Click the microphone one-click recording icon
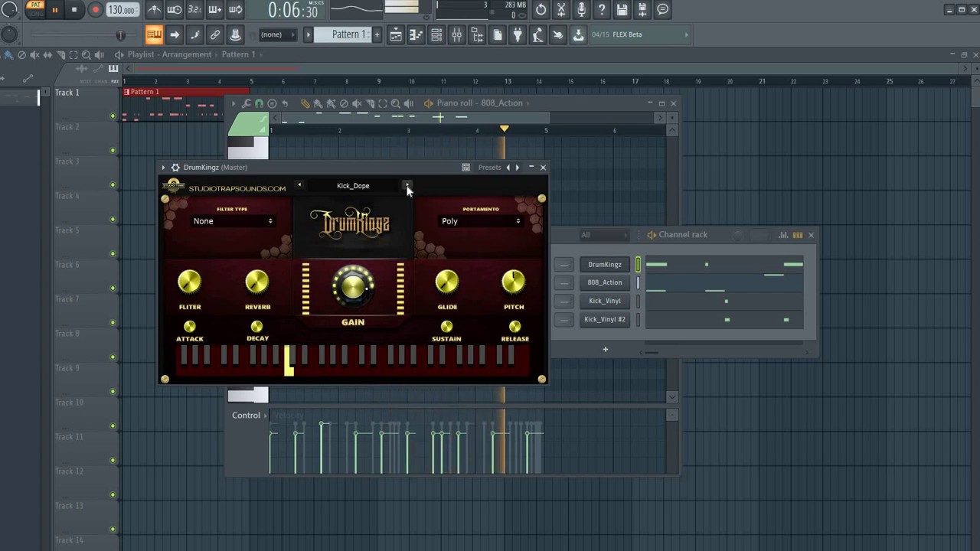This screenshot has width=980, height=551. point(581,10)
